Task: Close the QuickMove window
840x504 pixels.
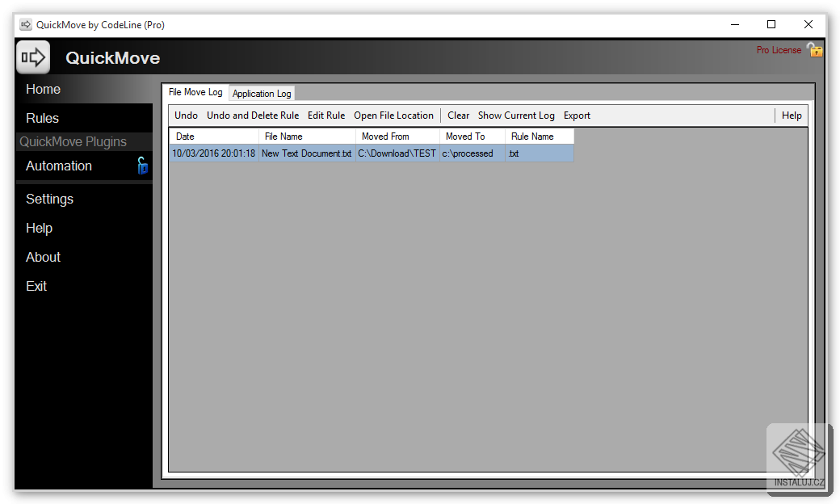Action: [808, 25]
